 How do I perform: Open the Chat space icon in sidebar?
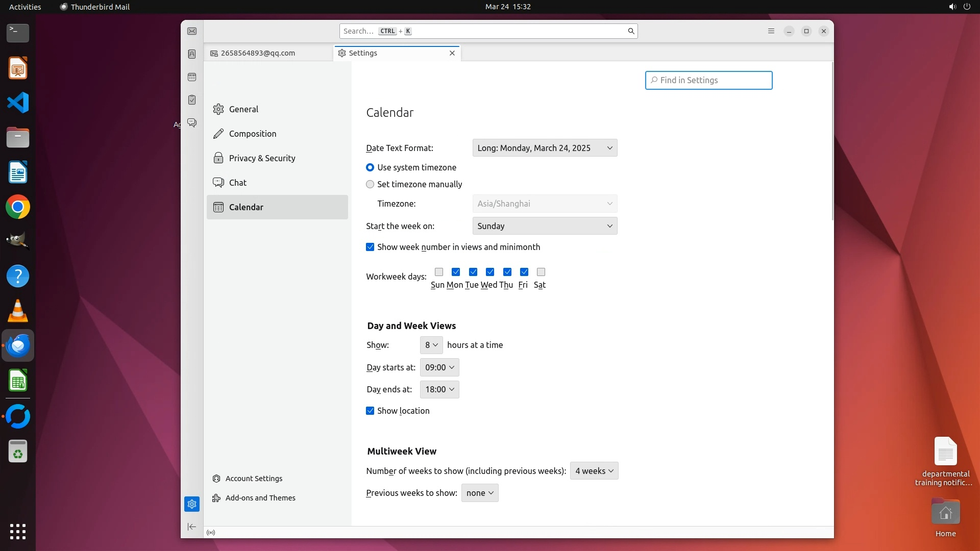coord(192,123)
